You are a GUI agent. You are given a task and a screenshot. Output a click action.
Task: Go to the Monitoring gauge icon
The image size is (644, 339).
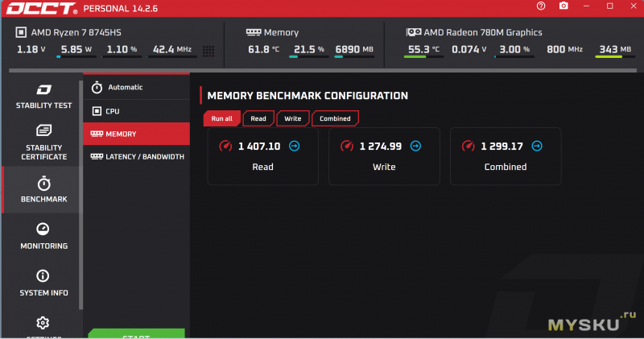click(x=43, y=229)
